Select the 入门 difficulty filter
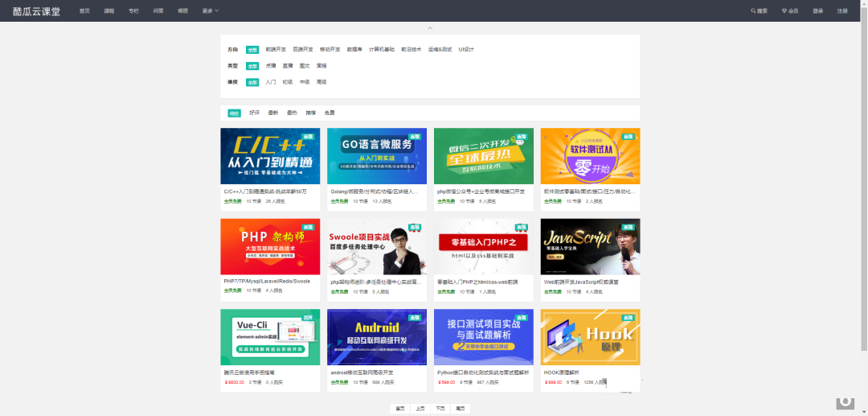This screenshot has width=868, height=416. point(271,82)
